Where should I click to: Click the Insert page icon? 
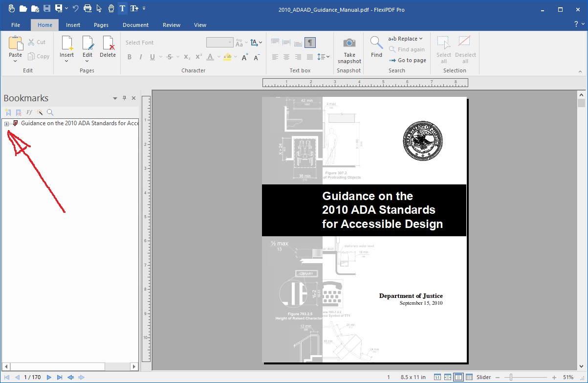coord(67,43)
